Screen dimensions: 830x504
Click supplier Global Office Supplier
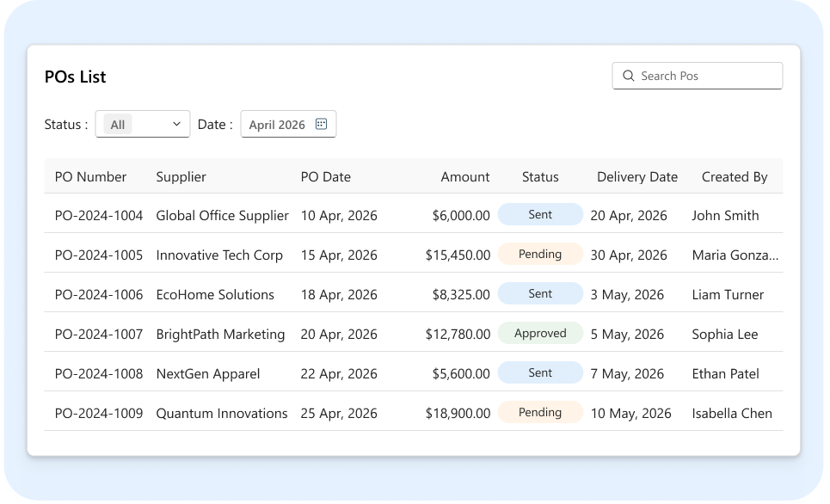[x=222, y=216]
